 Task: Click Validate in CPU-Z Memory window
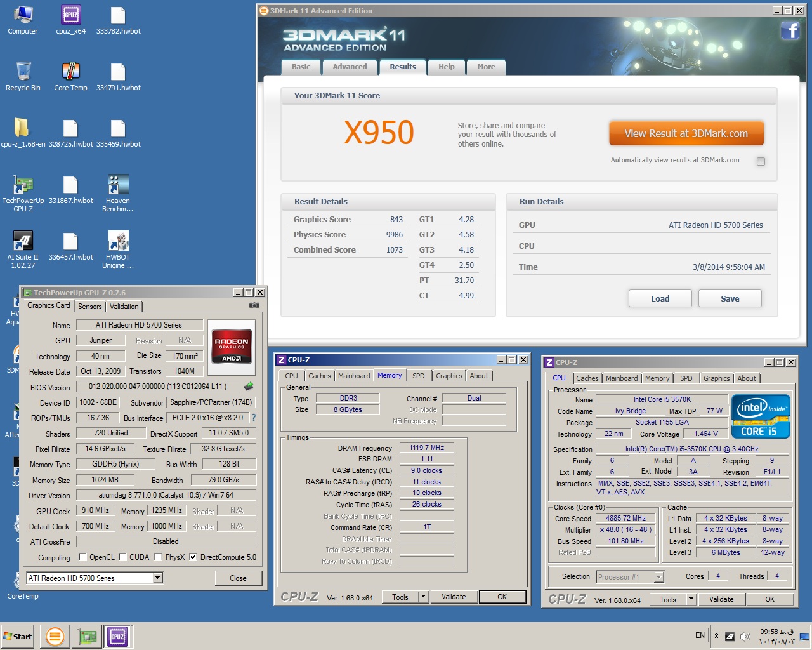(454, 597)
